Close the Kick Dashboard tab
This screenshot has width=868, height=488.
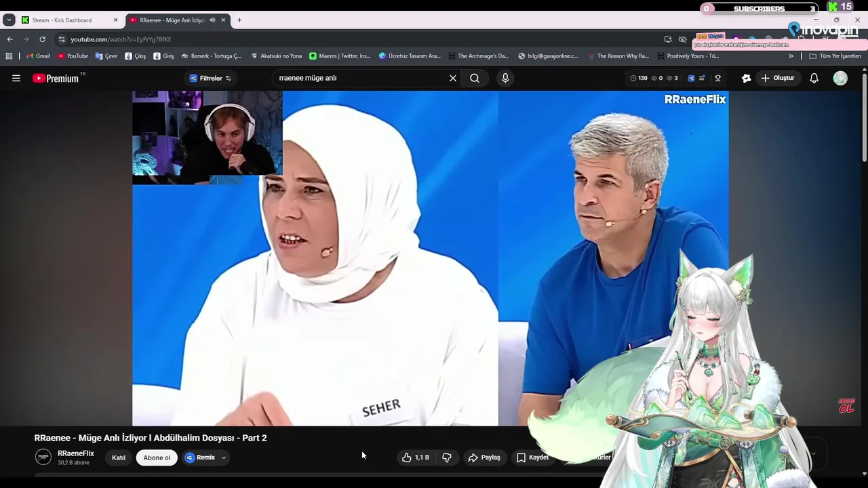click(x=115, y=20)
